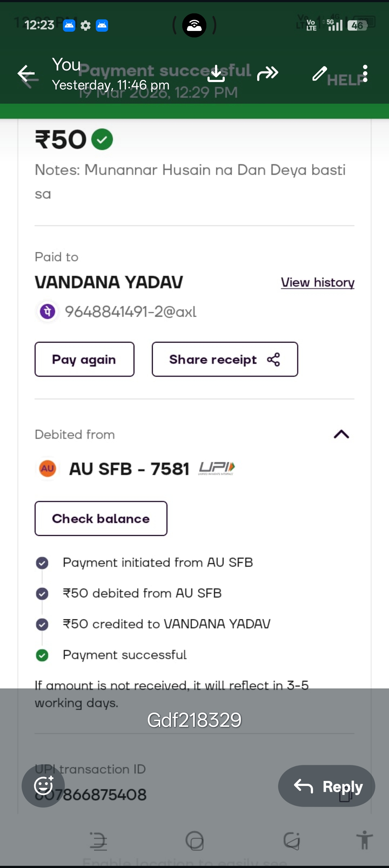Tap the back arrow in header
389x868 pixels.
tap(26, 74)
